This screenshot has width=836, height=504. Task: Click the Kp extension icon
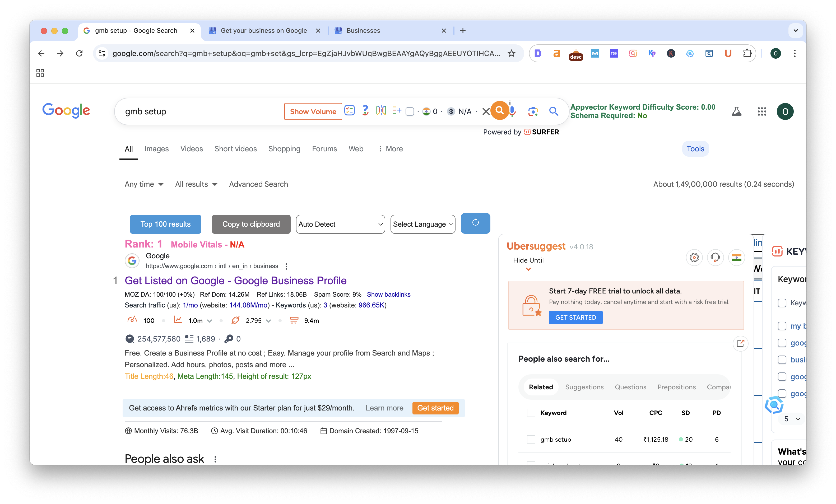point(652,53)
